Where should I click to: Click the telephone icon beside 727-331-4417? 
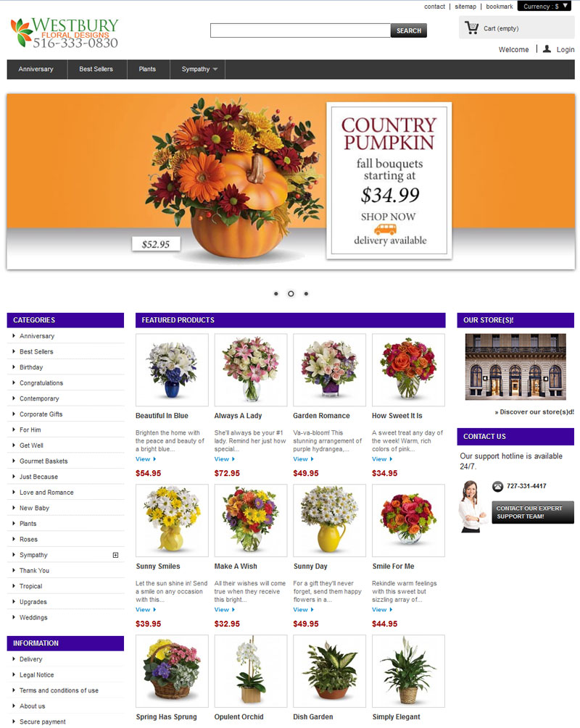tap(498, 486)
